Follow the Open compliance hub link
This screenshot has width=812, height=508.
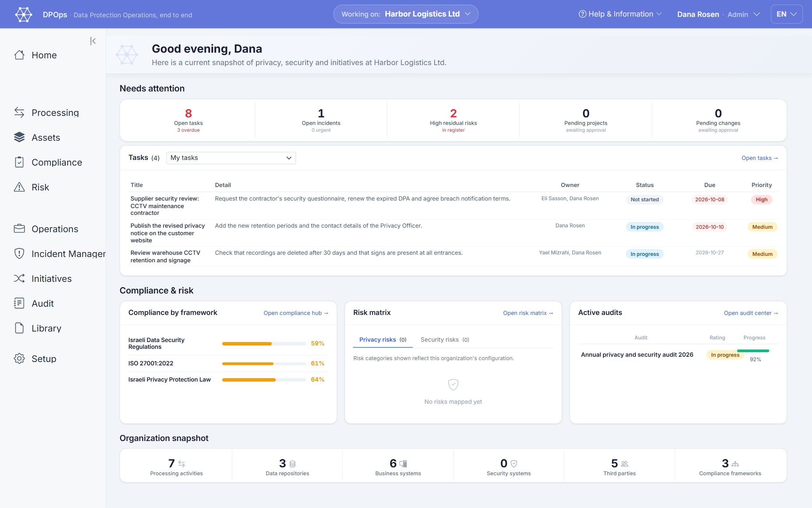point(296,313)
